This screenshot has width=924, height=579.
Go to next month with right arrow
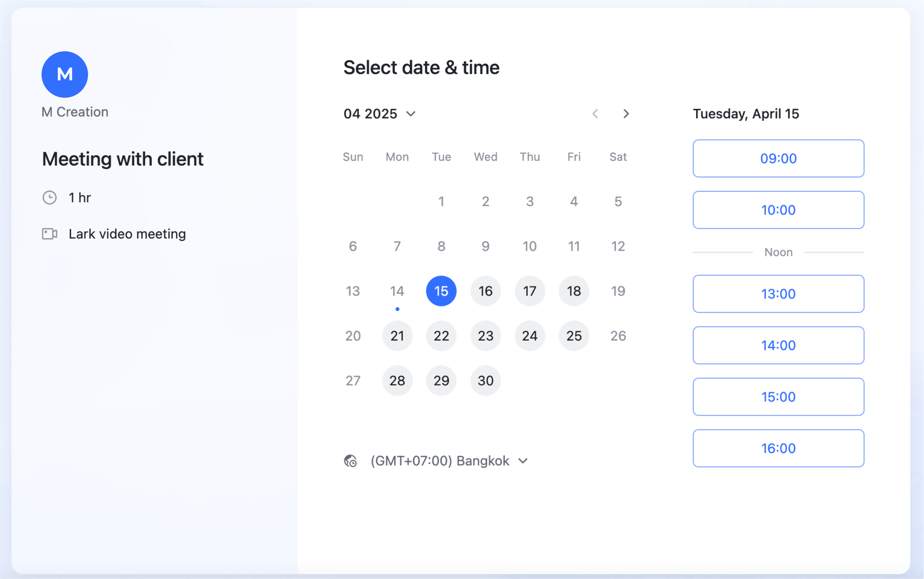[626, 114]
